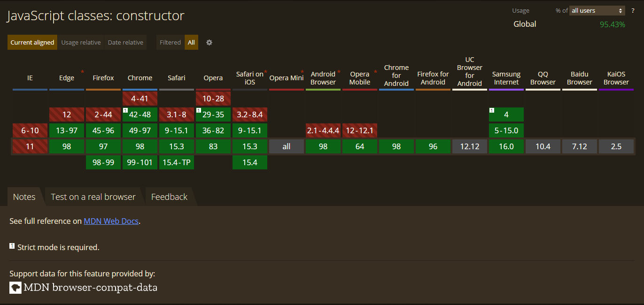644x305 pixels.
Task: Click the help question mark icon
Action: coord(633,10)
